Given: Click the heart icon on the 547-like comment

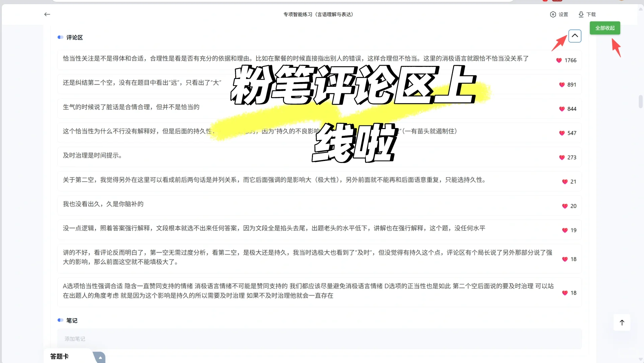Looking at the screenshot, I should tap(562, 133).
